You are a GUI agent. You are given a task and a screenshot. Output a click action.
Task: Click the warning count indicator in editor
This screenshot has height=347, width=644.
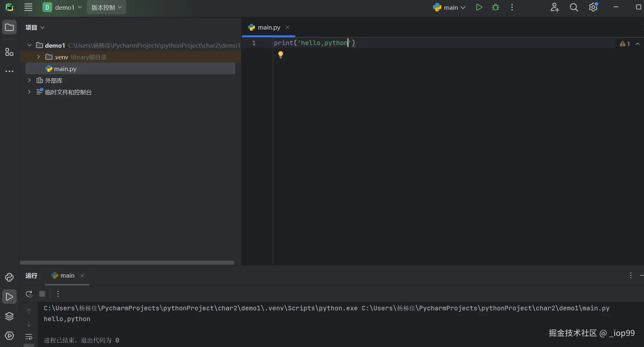click(625, 44)
